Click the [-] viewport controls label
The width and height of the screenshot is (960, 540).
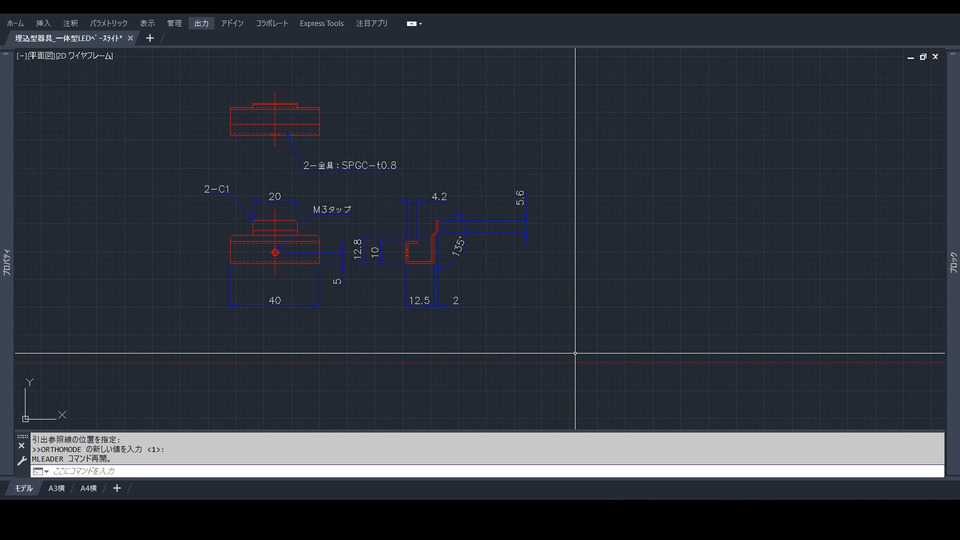[x=21, y=56]
